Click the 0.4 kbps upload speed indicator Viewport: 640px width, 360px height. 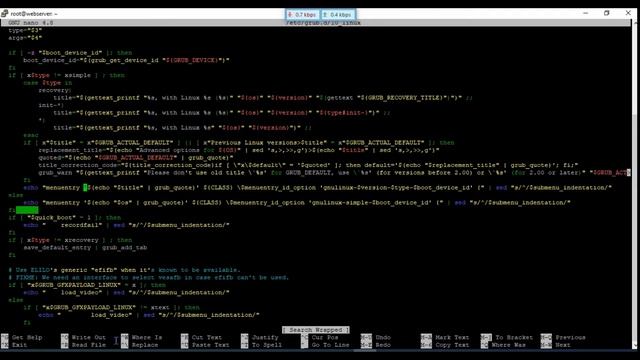[338, 15]
